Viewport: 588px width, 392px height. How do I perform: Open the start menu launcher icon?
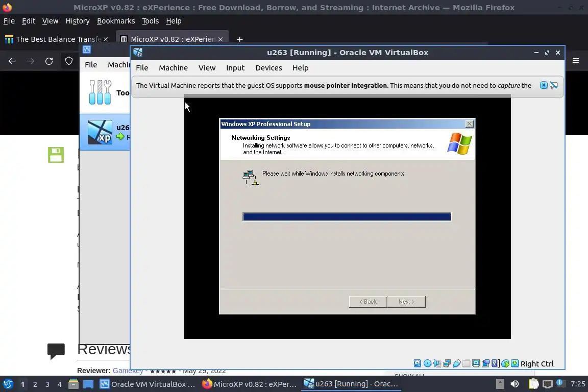tap(8, 384)
